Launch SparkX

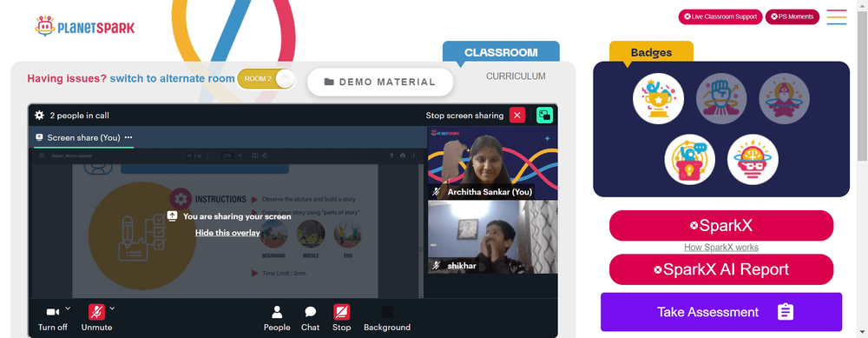(x=721, y=226)
